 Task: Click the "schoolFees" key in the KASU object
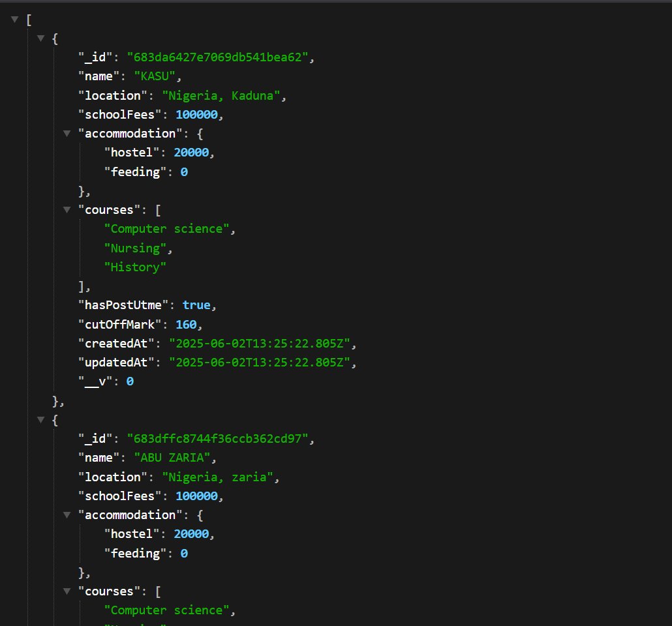point(120,114)
